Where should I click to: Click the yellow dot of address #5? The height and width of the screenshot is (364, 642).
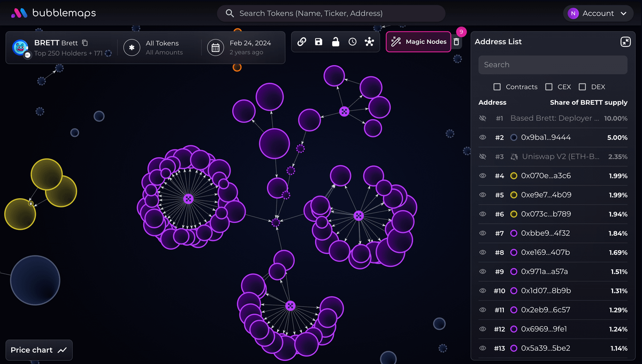pyautogui.click(x=514, y=195)
